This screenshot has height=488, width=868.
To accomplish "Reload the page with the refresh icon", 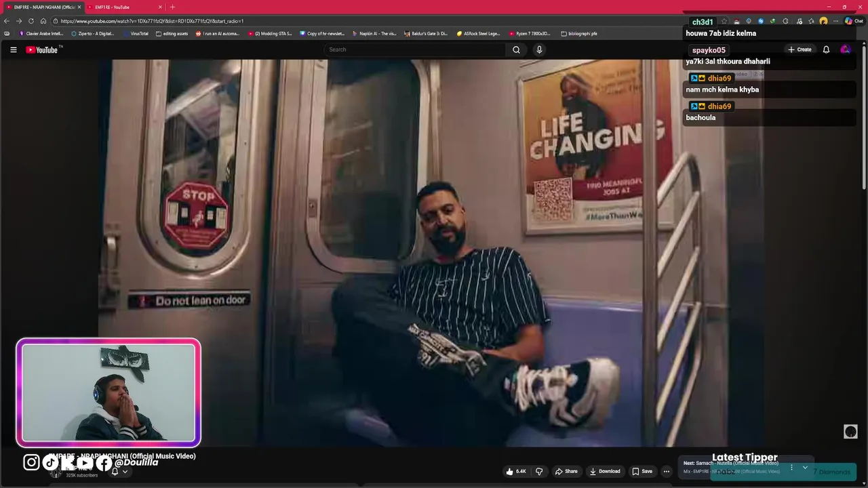I will (31, 21).
